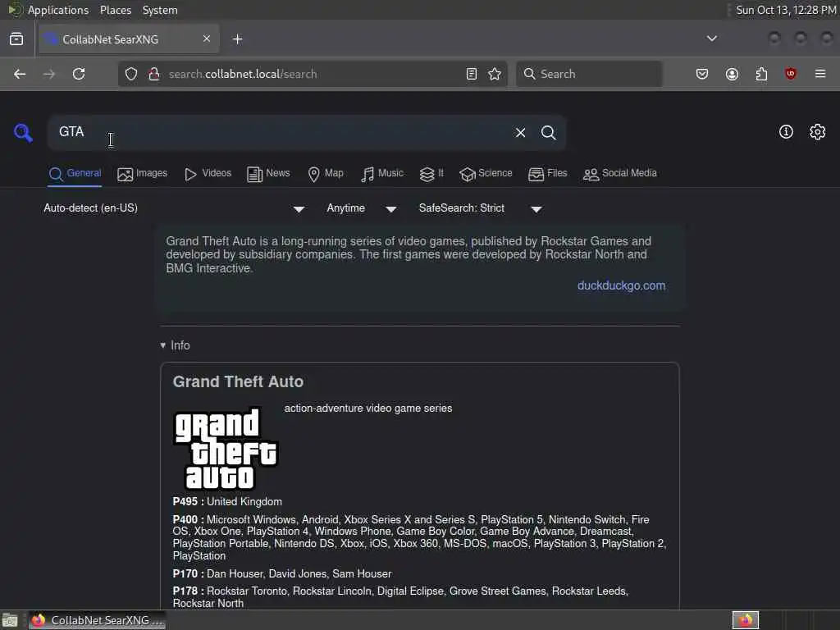Open recent browsing tab icon
Image resolution: width=840 pixels, height=630 pixels.
(16, 39)
